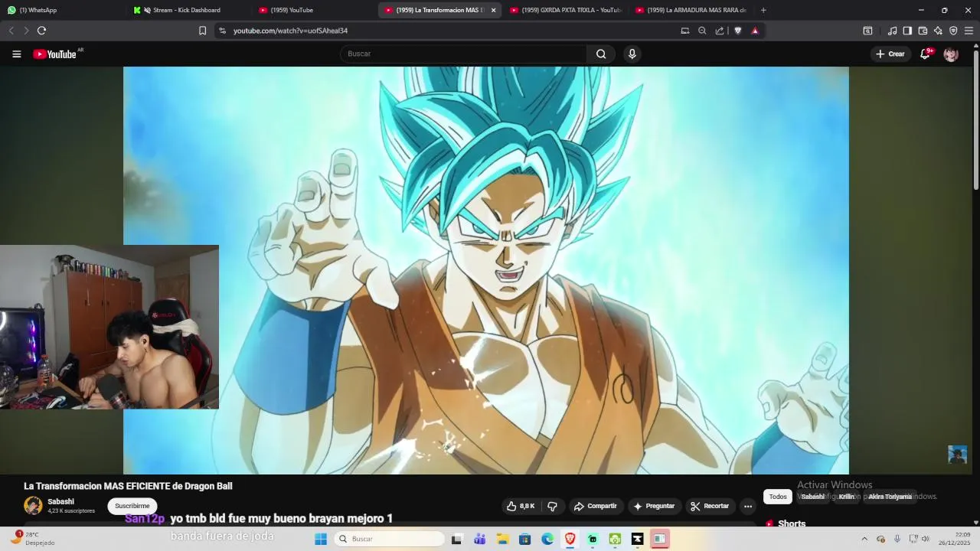
Task: Open the Sabashi channel name link
Action: [x=61, y=502]
